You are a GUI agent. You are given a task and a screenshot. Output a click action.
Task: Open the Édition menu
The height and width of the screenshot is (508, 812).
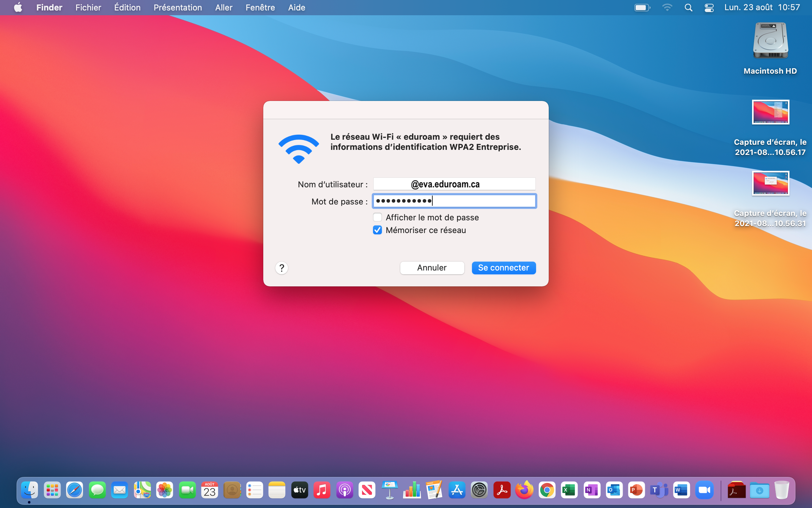pos(127,7)
